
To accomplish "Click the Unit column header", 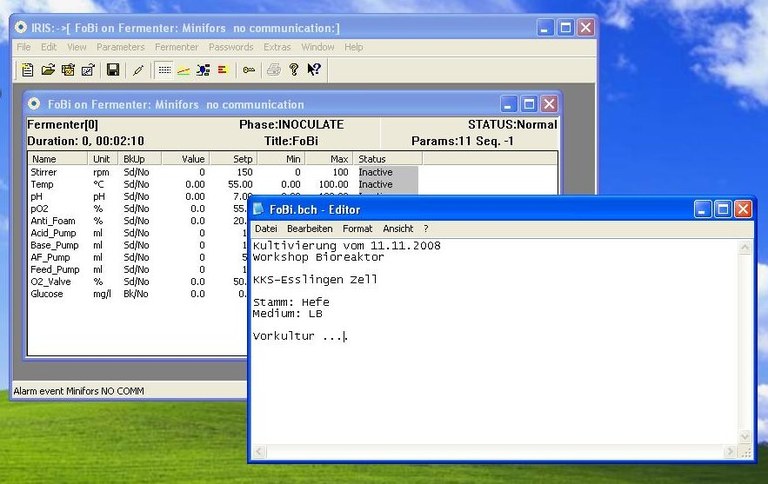I will pyautogui.click(x=103, y=159).
